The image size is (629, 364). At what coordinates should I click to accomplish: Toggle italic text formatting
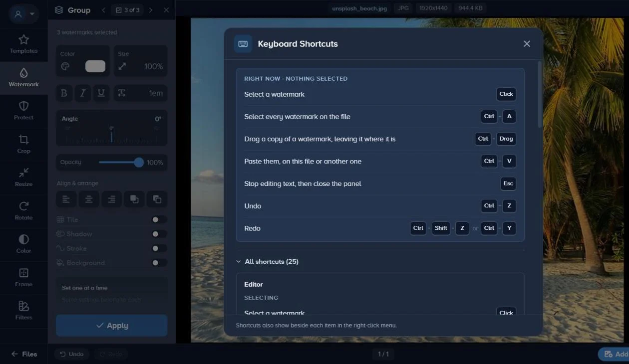click(83, 93)
